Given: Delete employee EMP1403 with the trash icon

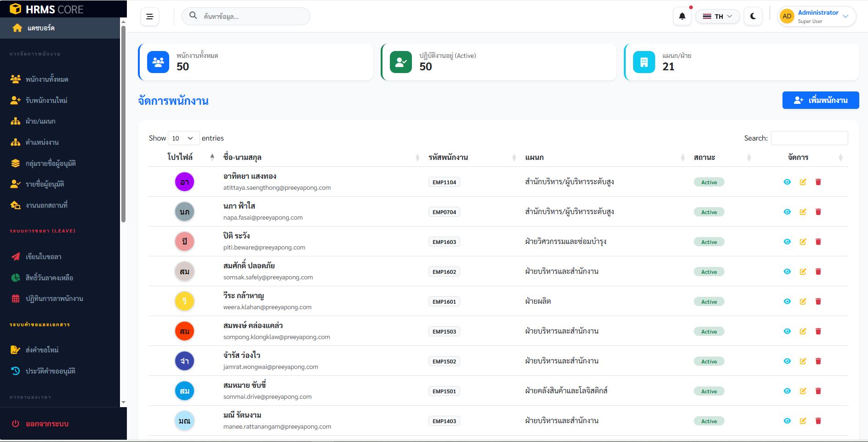Looking at the screenshot, I should 818,421.
